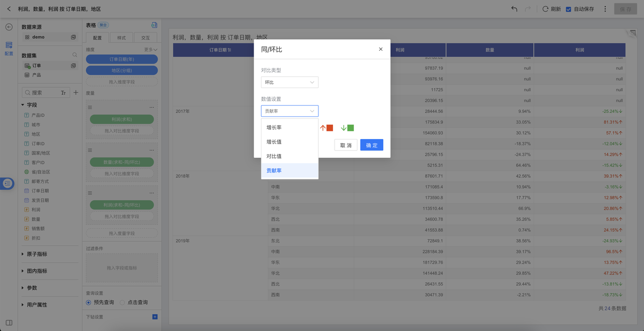This screenshot has height=331, width=644.
Task: Click the back arrow in title bar
Action: pos(9,9)
